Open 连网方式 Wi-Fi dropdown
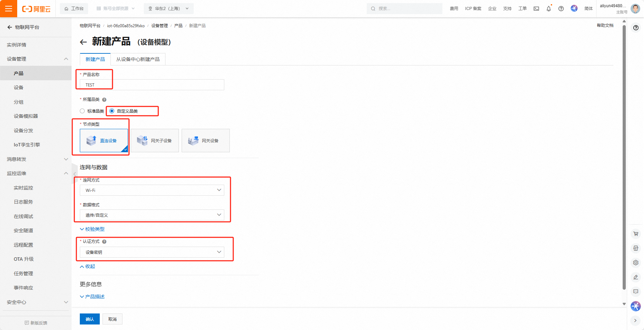The width and height of the screenshot is (644, 330). [152, 190]
